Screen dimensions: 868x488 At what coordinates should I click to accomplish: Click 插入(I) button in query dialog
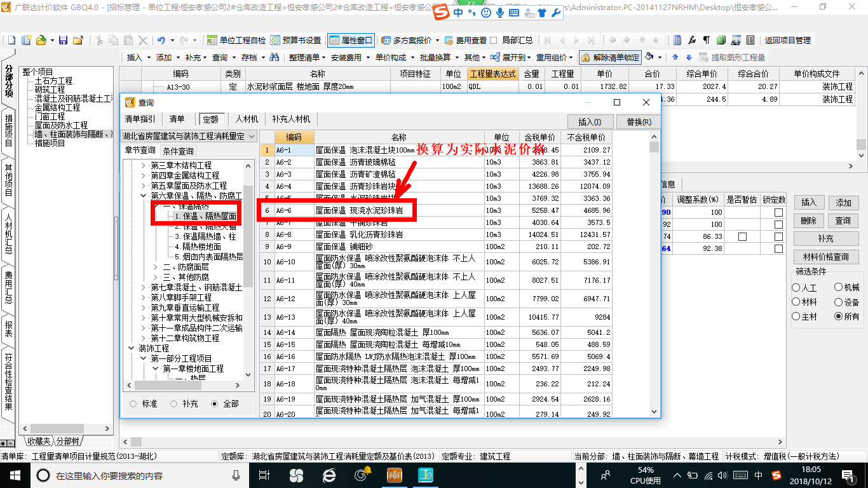590,122
